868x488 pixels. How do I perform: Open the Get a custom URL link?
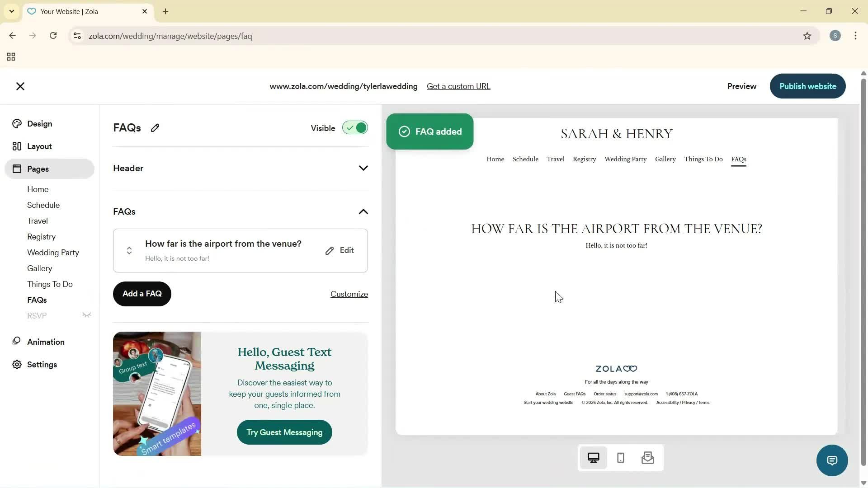(458, 86)
